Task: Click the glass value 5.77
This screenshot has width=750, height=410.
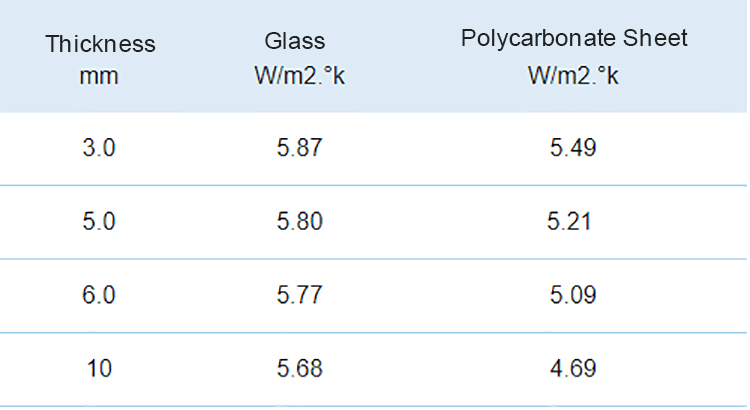Action: coord(299,295)
